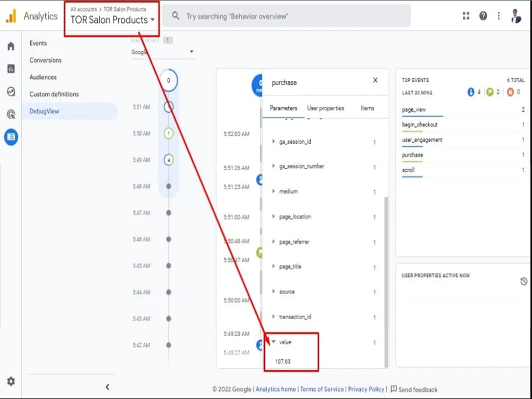Open the three-dot options menu icon
The image size is (532, 399).
click(498, 15)
